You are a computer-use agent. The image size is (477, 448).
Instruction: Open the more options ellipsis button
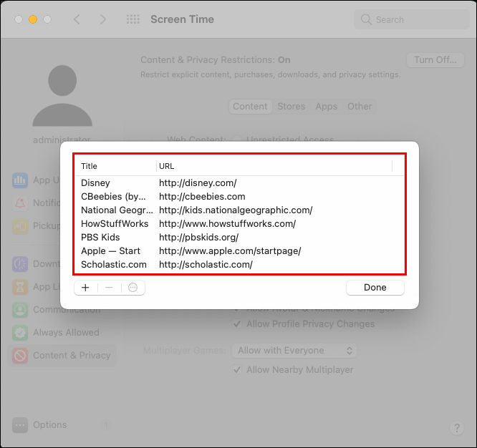click(133, 288)
